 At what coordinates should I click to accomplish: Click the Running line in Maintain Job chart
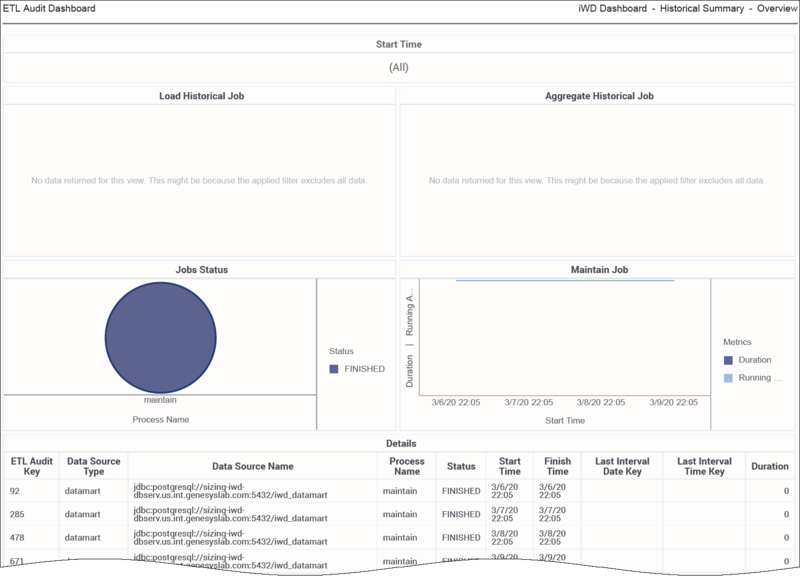point(565,281)
